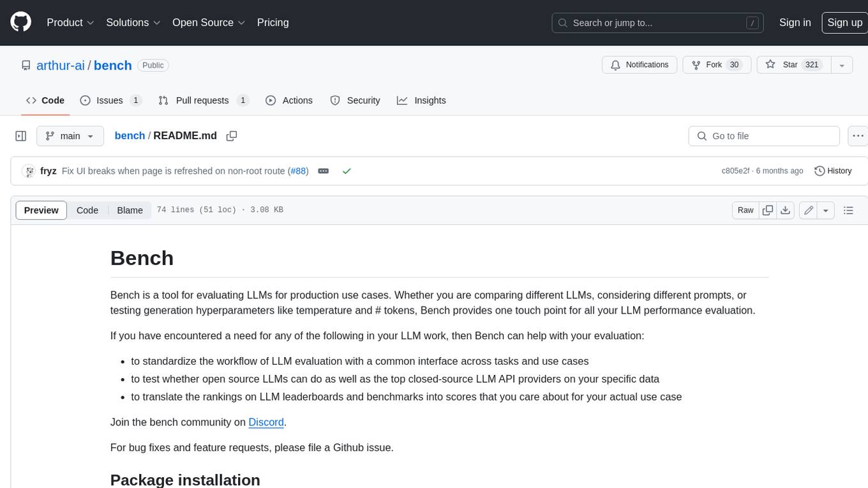
Task: Click the Issues count badge 1
Action: click(x=135, y=100)
